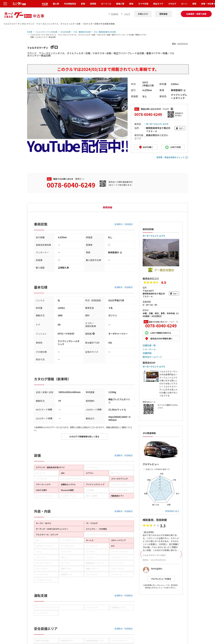Click the 電動格納ミラー equipment tag

121,496
